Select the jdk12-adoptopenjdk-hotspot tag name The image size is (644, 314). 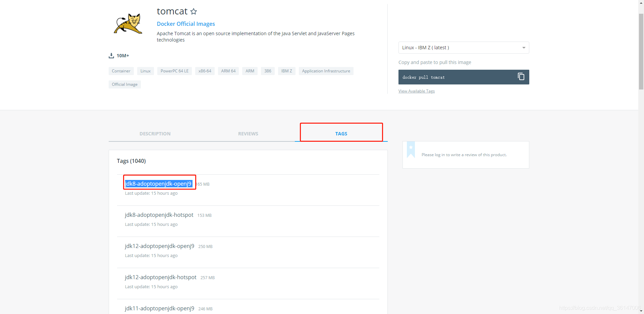coord(161,277)
